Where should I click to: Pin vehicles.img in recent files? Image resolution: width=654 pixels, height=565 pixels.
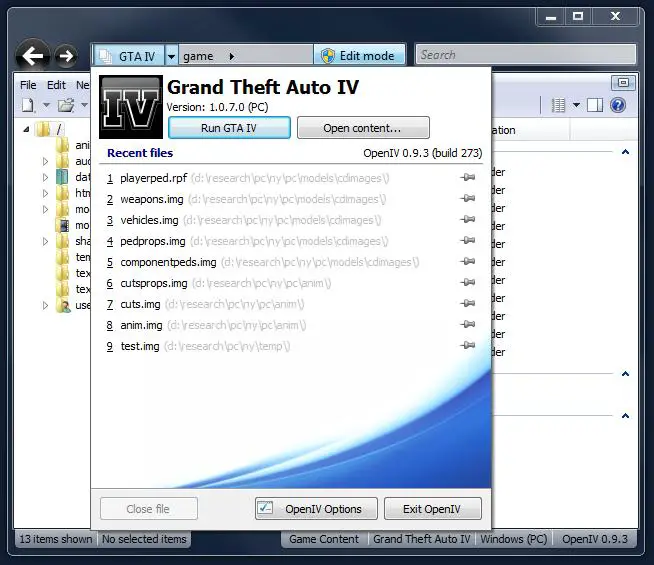point(468,219)
